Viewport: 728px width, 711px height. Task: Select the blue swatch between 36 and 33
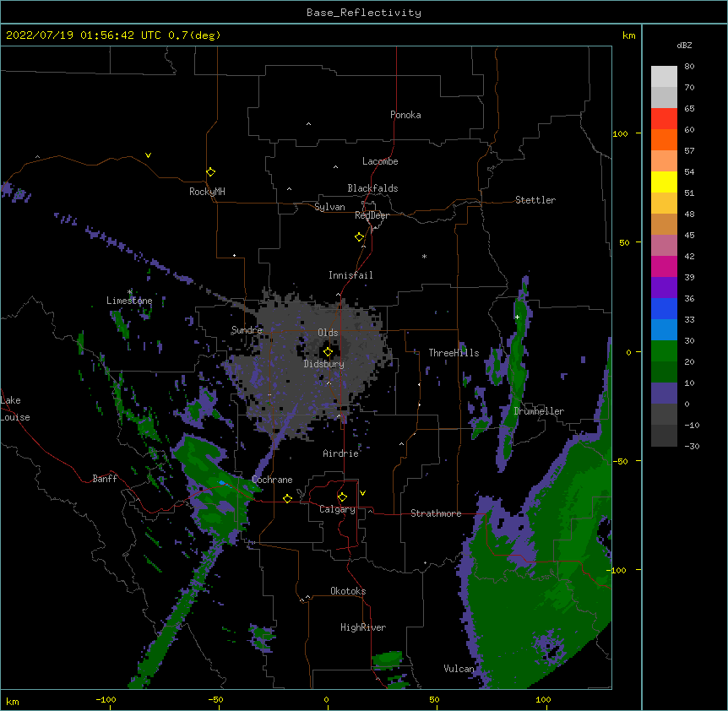tap(664, 308)
